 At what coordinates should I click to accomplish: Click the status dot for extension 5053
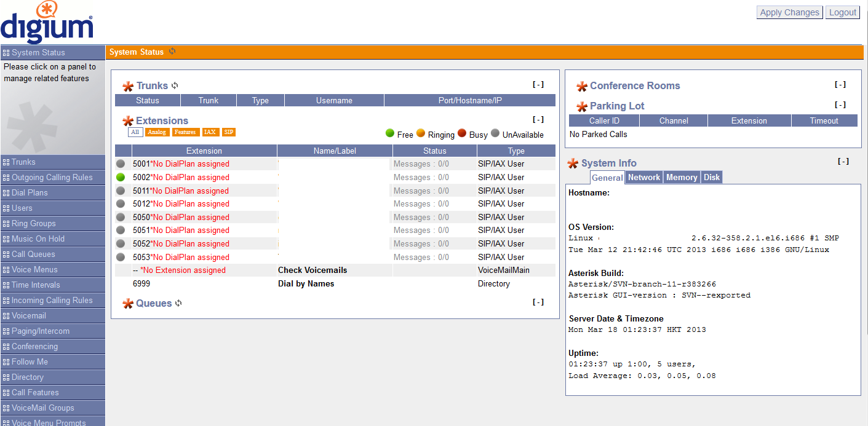(x=121, y=257)
